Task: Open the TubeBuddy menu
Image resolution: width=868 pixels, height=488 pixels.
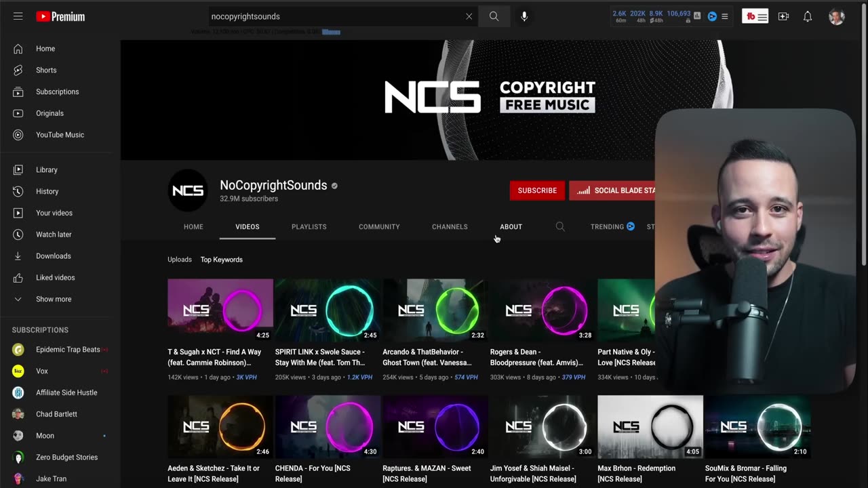Action: click(755, 16)
